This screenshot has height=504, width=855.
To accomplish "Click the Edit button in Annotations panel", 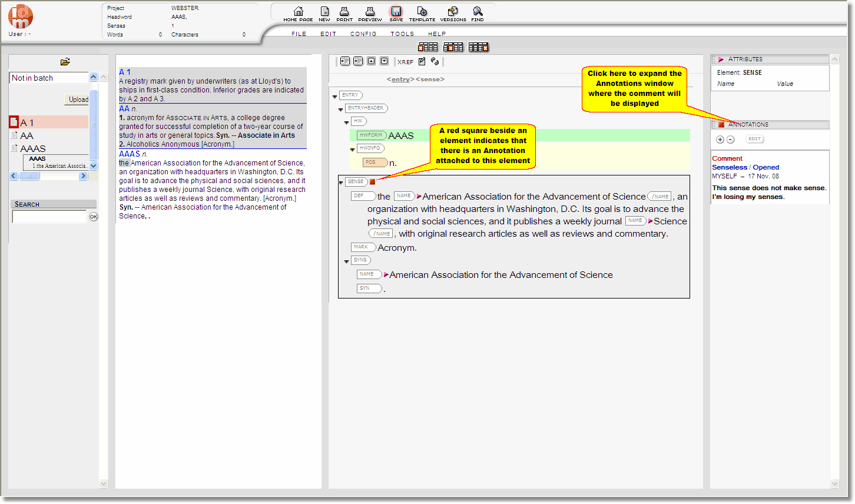I will pos(755,139).
